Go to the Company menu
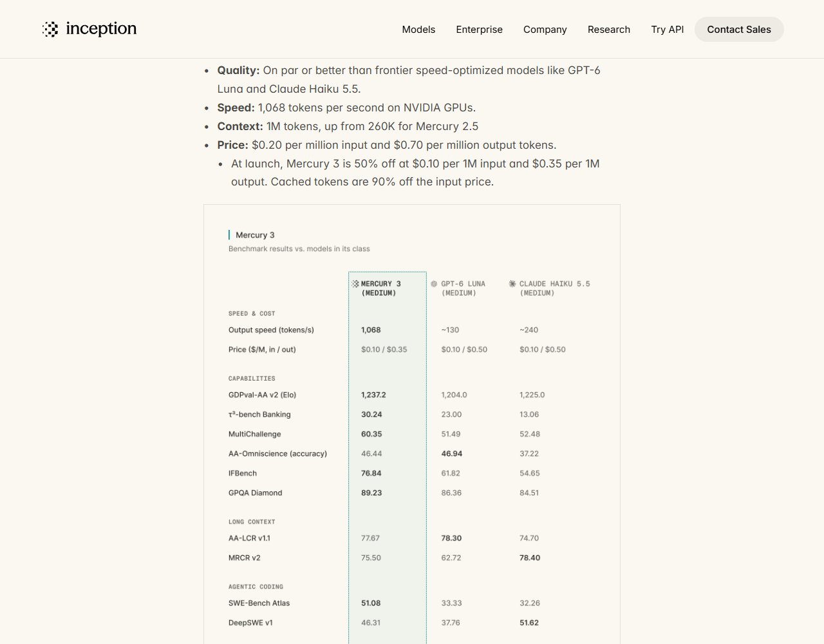This screenshot has height=644, width=824. pyautogui.click(x=545, y=30)
